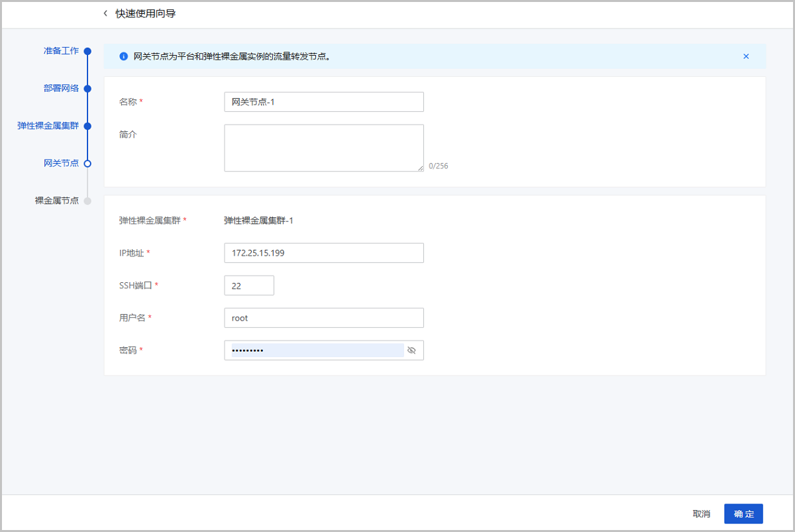The height and width of the screenshot is (532, 795).
Task: Go to 准备工作 step label
Action: tap(61, 51)
